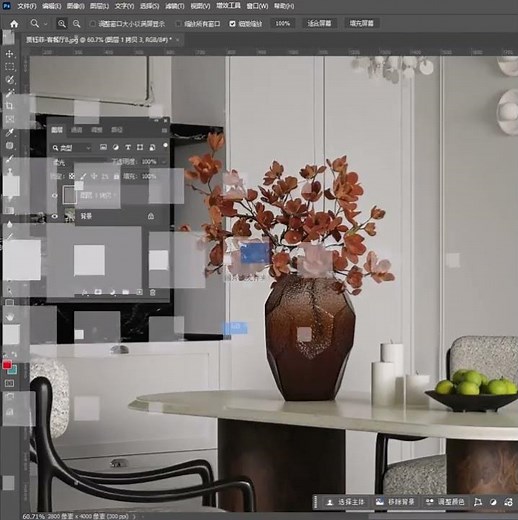Click the layer opacity 100% field

click(149, 162)
